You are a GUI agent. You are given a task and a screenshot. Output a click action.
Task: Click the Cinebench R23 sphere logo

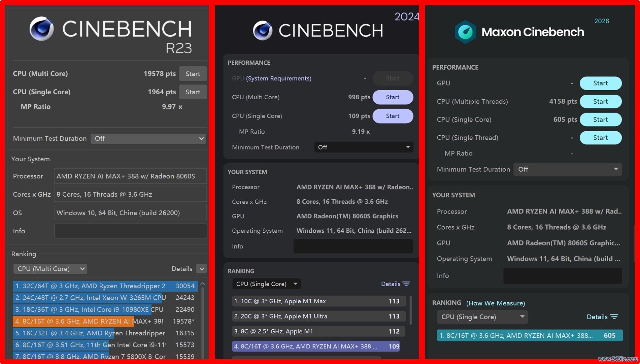[41, 28]
